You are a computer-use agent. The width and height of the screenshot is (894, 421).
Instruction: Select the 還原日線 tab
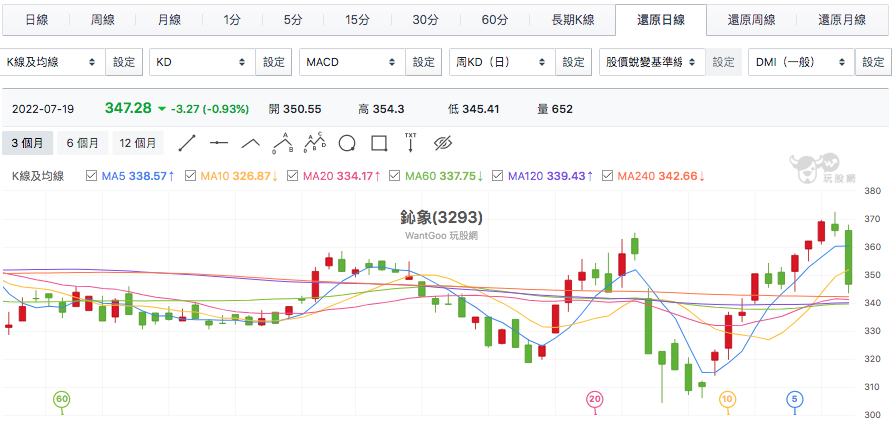point(661,20)
